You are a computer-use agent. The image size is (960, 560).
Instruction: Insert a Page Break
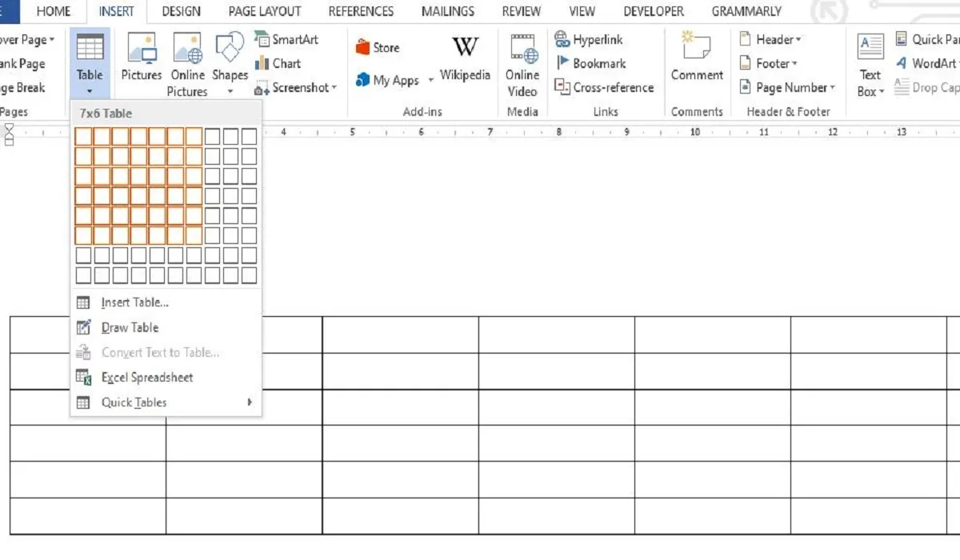[x=23, y=87]
